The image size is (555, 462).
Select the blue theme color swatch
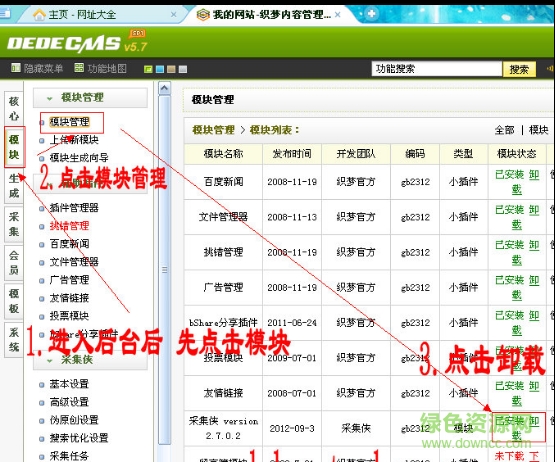(x=160, y=69)
